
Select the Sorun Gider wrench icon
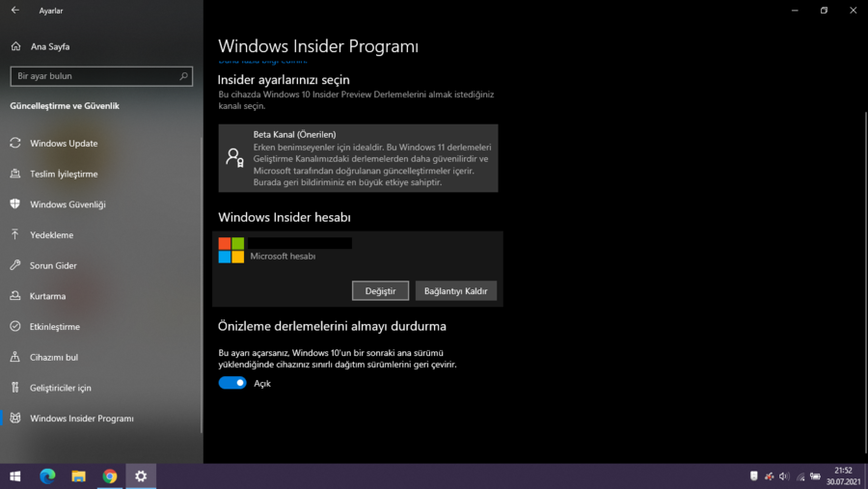click(x=15, y=265)
